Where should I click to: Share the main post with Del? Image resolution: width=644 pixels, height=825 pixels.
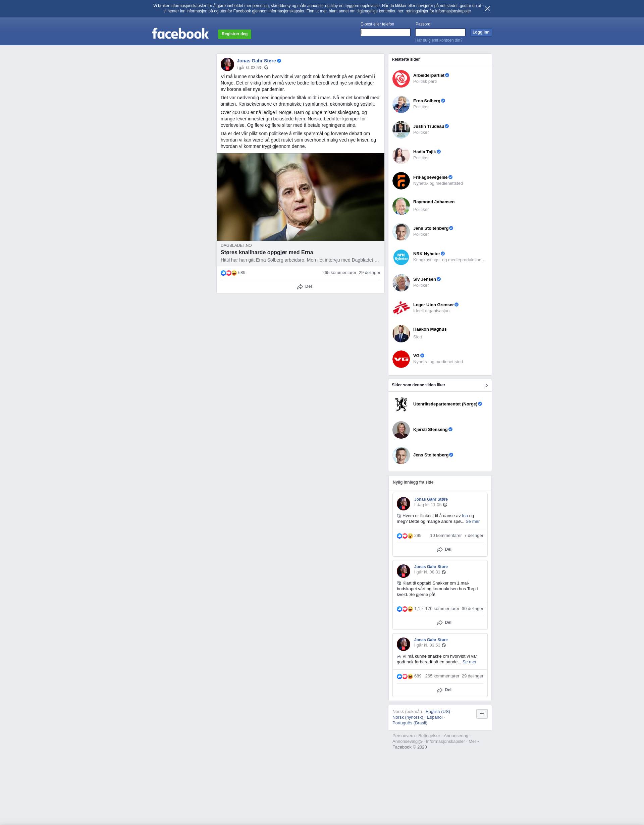[305, 287]
